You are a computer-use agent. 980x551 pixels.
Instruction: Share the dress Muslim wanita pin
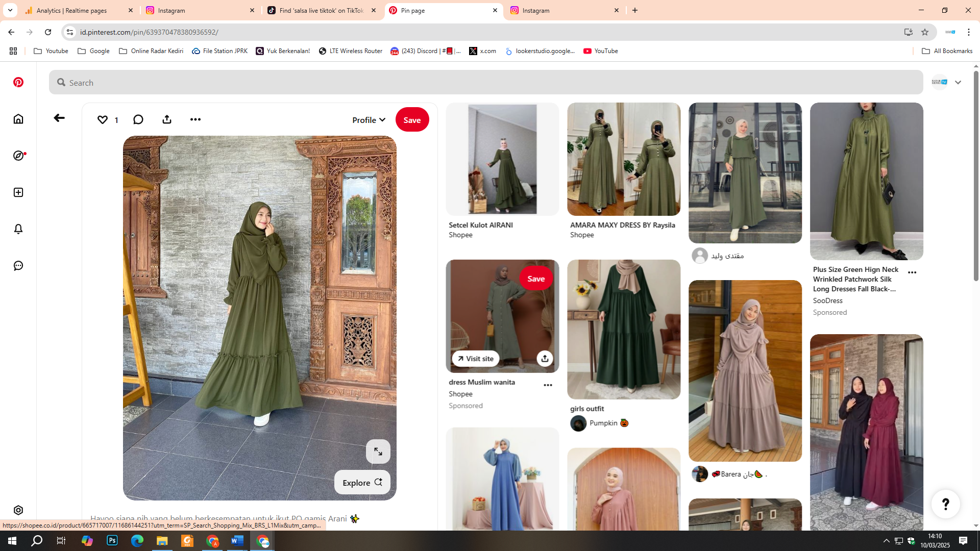pos(545,359)
